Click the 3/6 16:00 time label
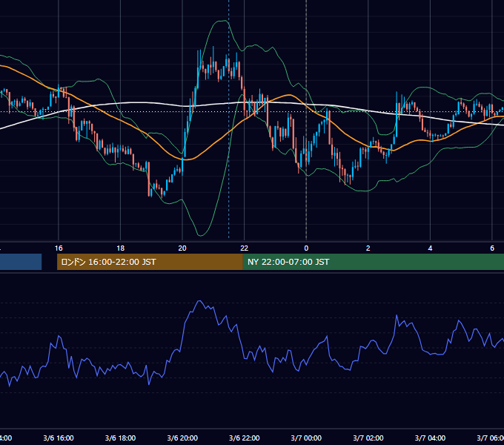Image resolution: width=504 pixels, height=445 pixels. point(59,438)
